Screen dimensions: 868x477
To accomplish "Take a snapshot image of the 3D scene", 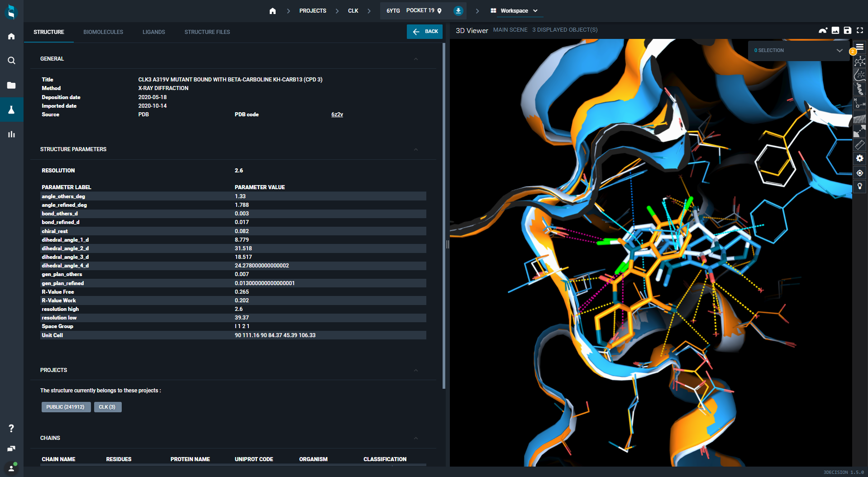I will click(x=835, y=30).
